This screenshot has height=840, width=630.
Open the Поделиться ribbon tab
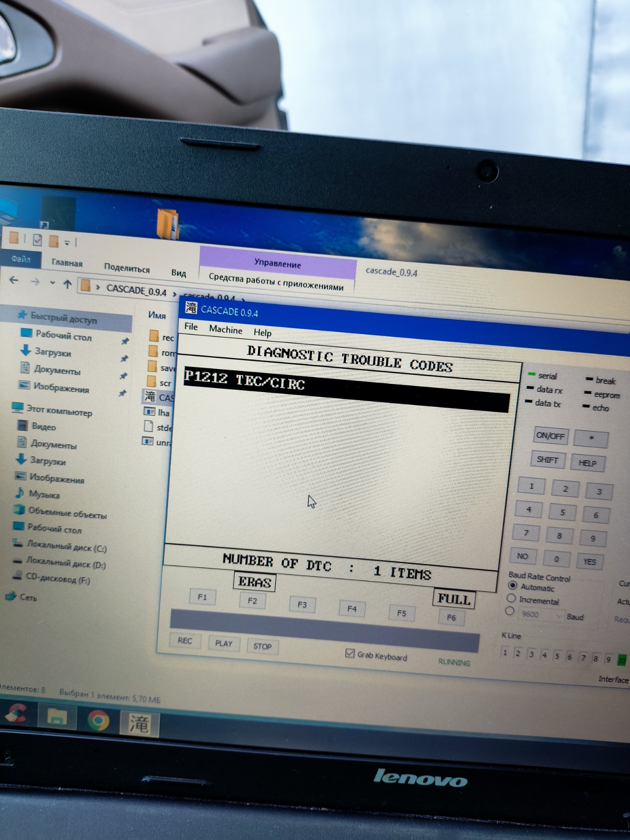(127, 268)
